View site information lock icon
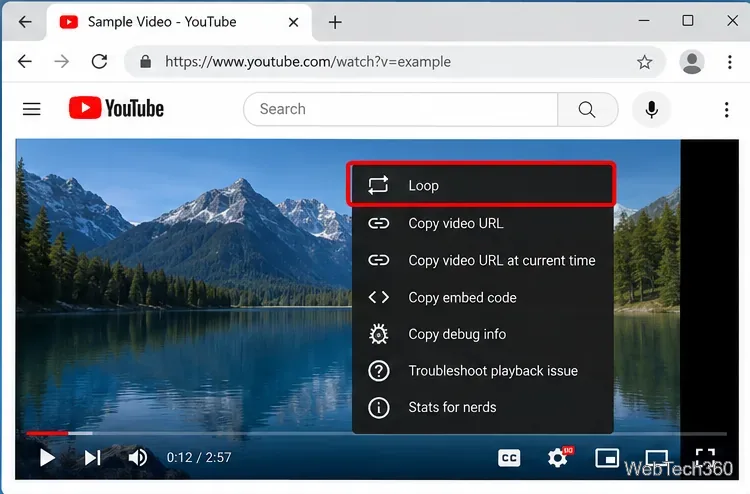Viewport: 750px width, 494px height. click(145, 62)
